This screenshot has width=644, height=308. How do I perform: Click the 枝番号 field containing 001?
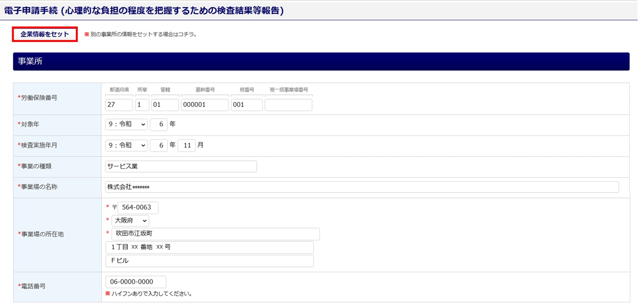click(x=246, y=105)
